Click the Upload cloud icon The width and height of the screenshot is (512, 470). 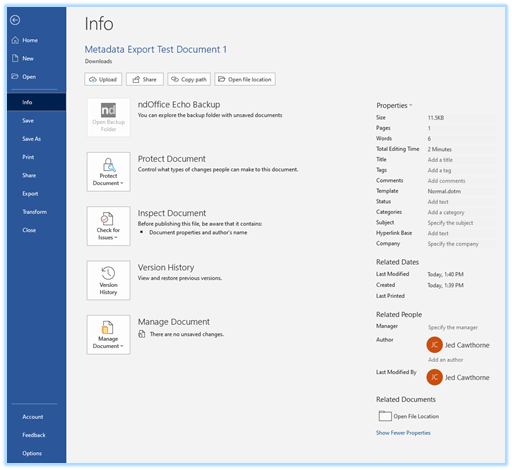93,80
